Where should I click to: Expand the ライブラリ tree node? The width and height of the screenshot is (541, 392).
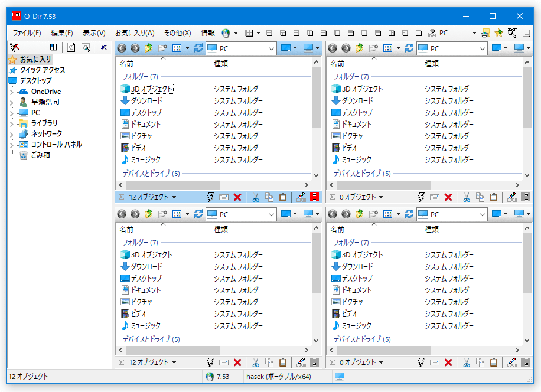click(x=12, y=124)
